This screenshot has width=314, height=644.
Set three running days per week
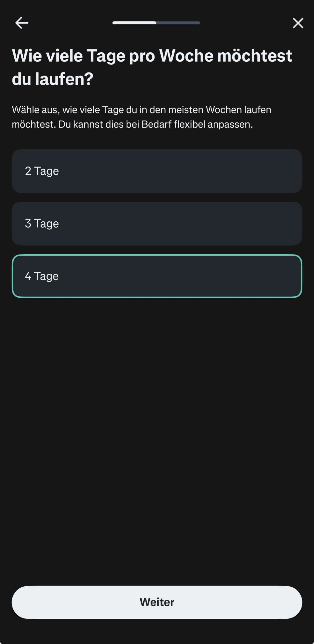157,223
